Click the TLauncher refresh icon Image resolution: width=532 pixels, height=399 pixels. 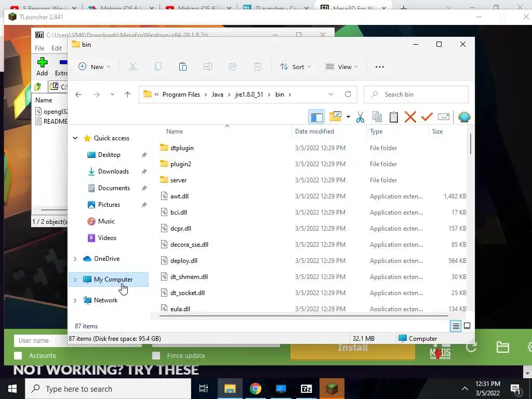[472, 347]
